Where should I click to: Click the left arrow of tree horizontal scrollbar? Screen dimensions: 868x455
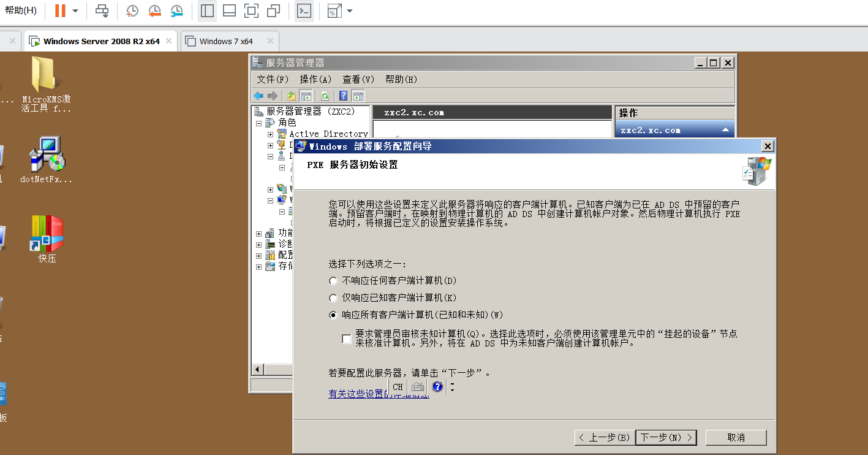click(258, 369)
